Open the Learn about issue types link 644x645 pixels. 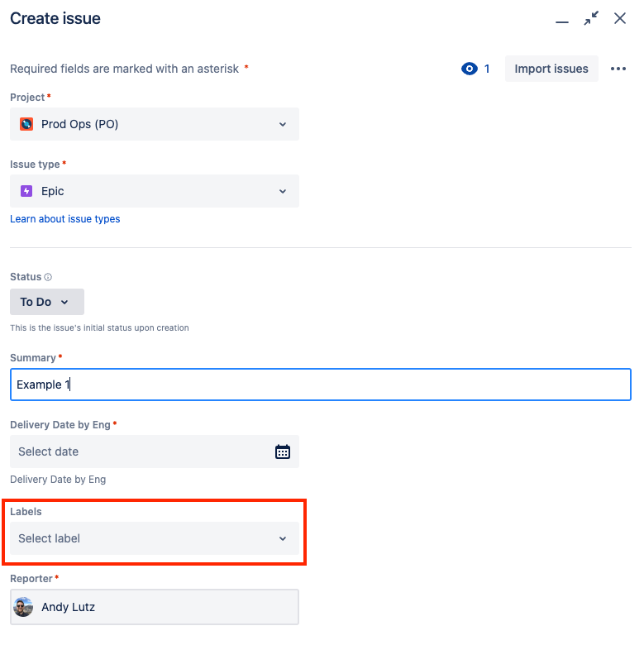(x=65, y=219)
